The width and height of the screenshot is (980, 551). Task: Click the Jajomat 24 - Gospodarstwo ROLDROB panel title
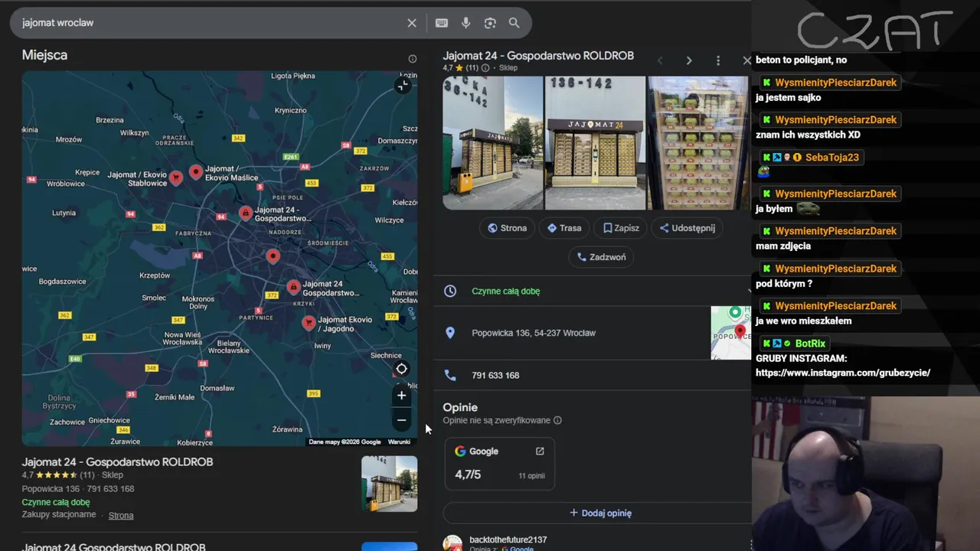click(538, 56)
